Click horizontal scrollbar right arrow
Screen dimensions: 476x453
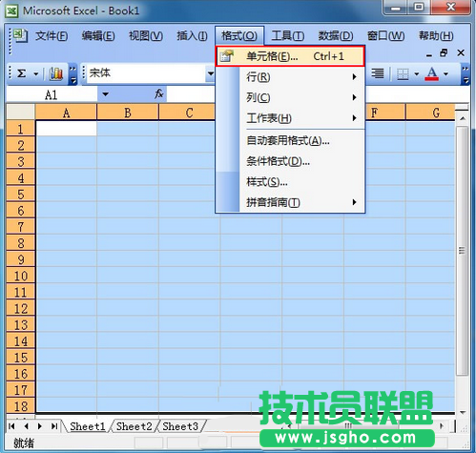pyautogui.click(x=442, y=425)
